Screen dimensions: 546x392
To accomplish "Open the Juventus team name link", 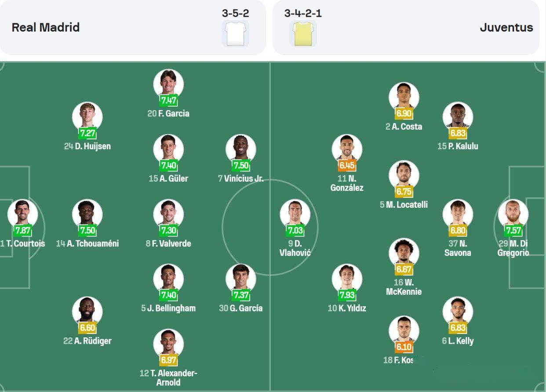I will (506, 27).
